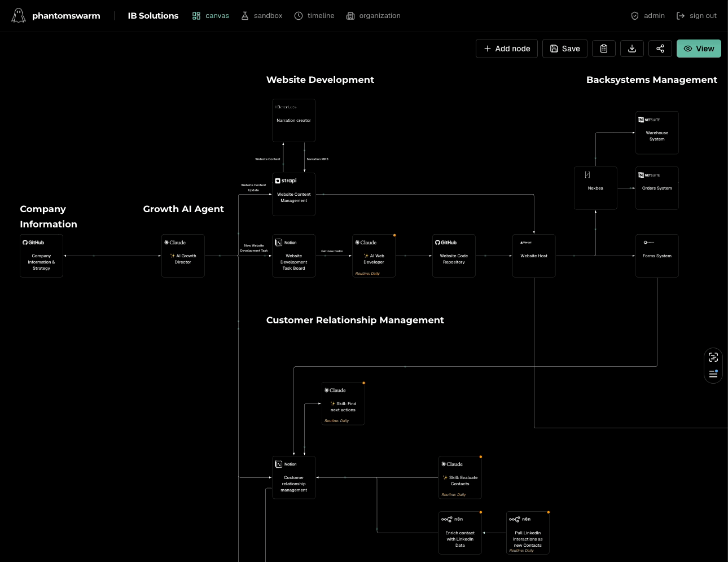The width and height of the screenshot is (728, 562).
Task: Click the 'Website Content Update' edge label
Action: [253, 187]
